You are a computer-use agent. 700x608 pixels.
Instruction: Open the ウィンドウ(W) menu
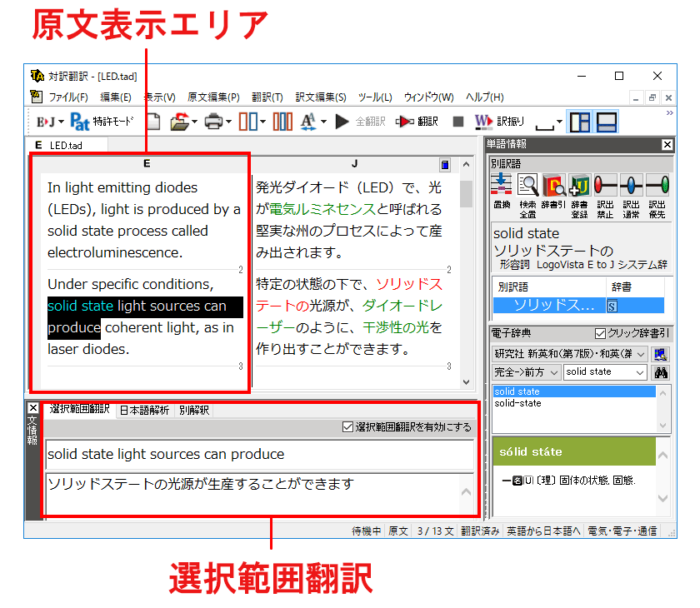pos(428,97)
